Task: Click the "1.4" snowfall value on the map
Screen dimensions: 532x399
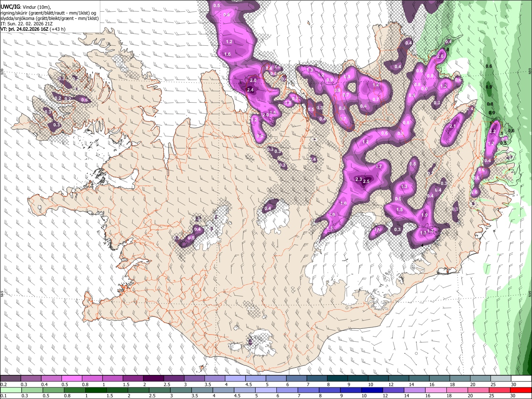Action: (x=376, y=85)
